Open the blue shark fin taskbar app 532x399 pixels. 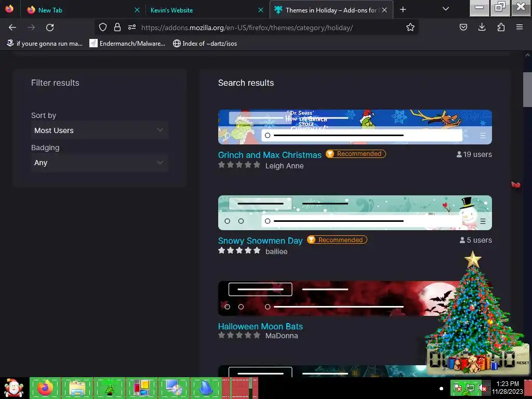pos(206,388)
